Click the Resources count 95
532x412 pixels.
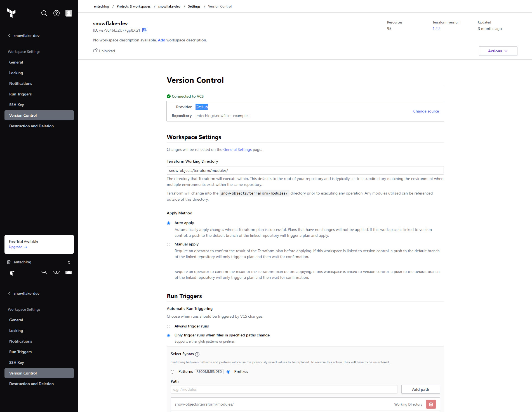389,29
